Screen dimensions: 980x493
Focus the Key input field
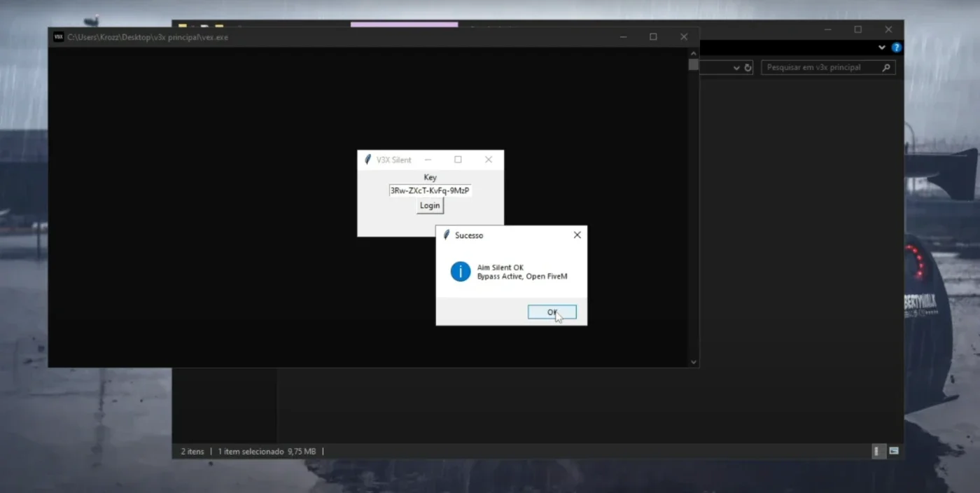click(430, 190)
